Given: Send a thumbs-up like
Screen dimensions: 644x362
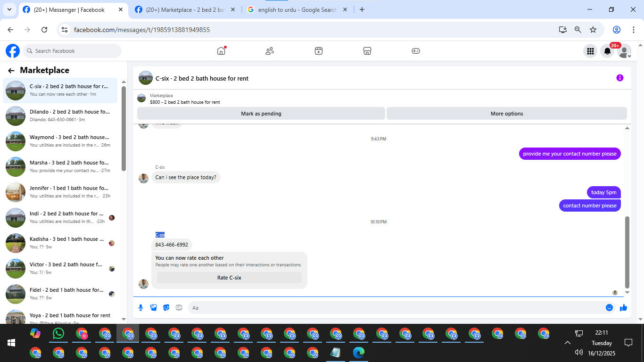Looking at the screenshot, I should tap(623, 308).
